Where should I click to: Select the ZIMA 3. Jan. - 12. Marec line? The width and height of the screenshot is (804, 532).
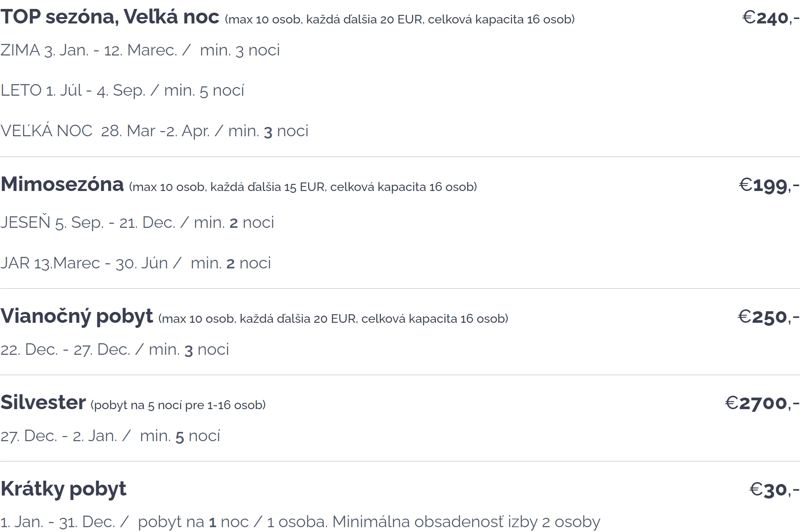(x=140, y=50)
